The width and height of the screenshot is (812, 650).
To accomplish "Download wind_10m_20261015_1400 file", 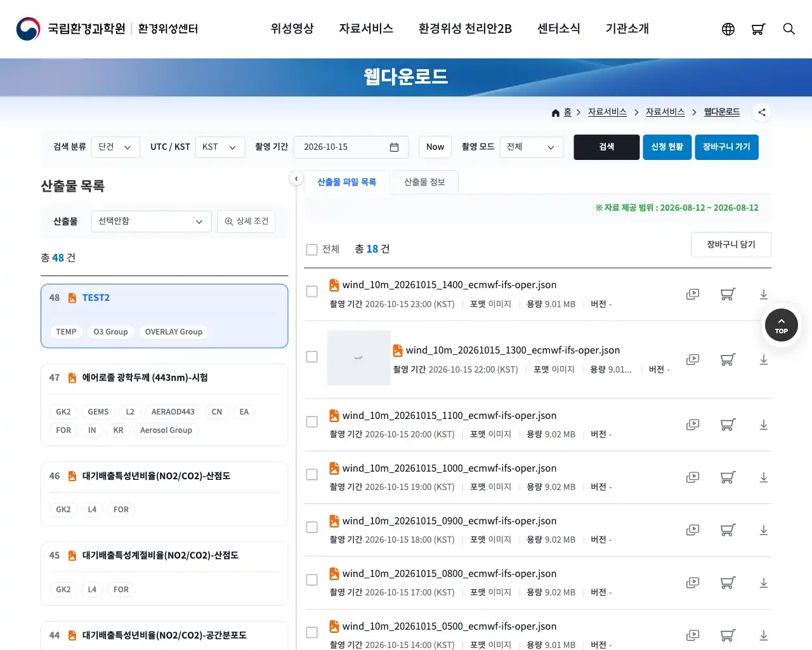I will [764, 295].
